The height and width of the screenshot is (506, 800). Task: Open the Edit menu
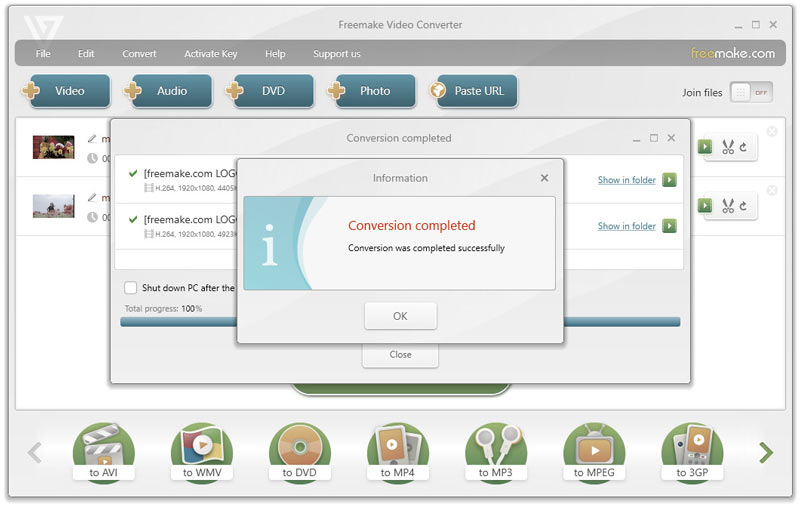coord(86,54)
